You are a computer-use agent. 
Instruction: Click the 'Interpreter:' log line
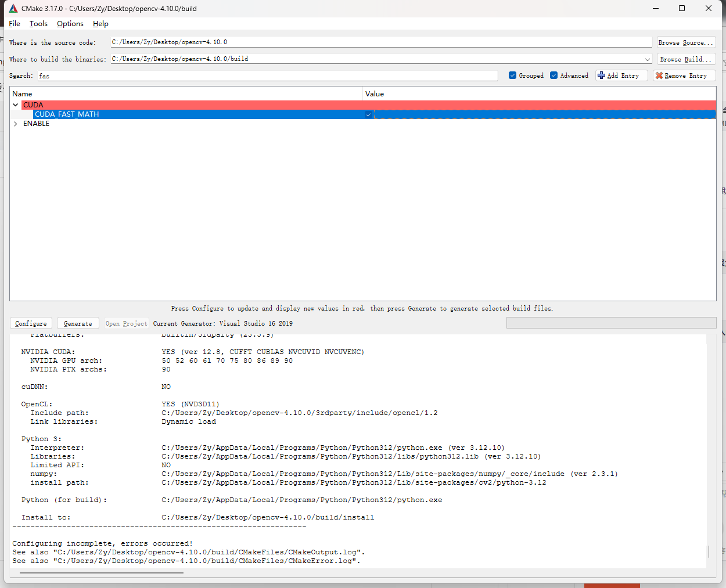click(x=267, y=448)
